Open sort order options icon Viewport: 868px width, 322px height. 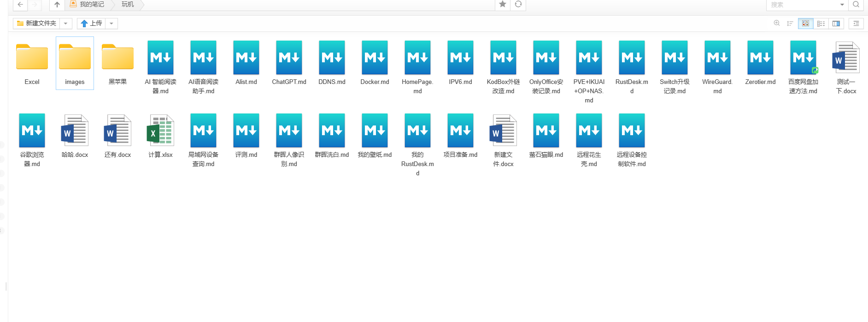tap(790, 23)
